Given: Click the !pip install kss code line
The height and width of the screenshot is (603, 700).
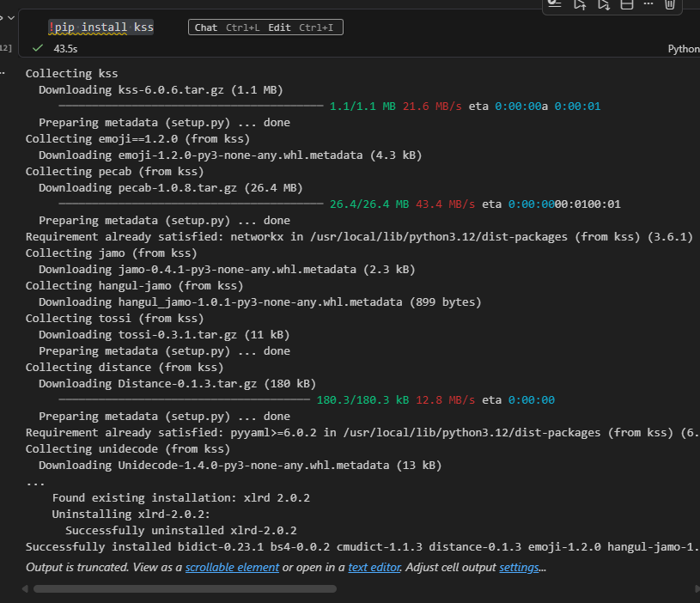Looking at the screenshot, I should point(100,27).
